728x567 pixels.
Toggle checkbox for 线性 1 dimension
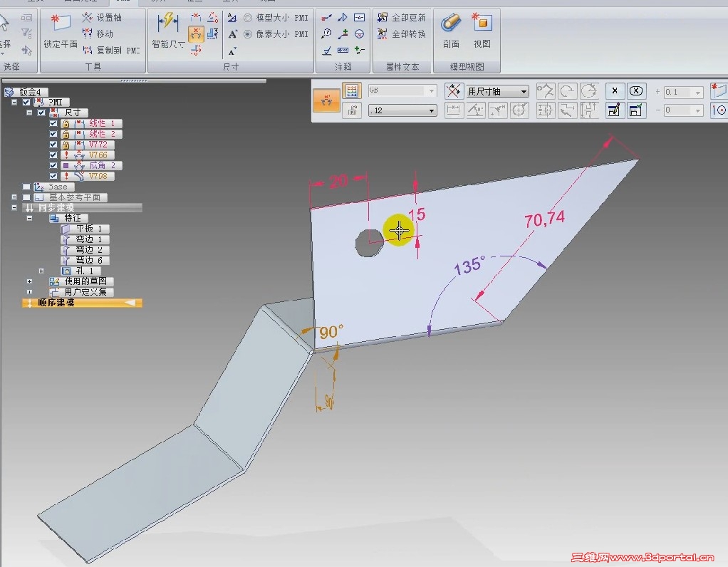(53, 123)
